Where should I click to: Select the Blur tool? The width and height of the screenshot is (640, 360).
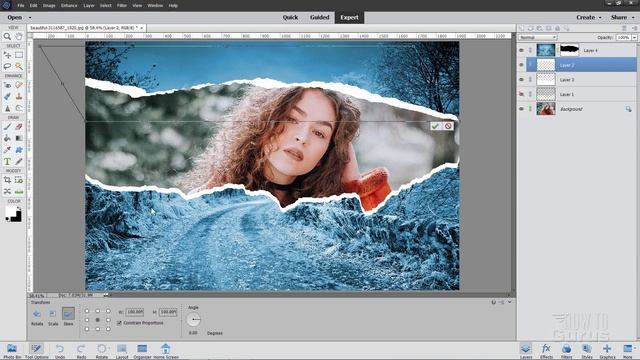point(7,108)
